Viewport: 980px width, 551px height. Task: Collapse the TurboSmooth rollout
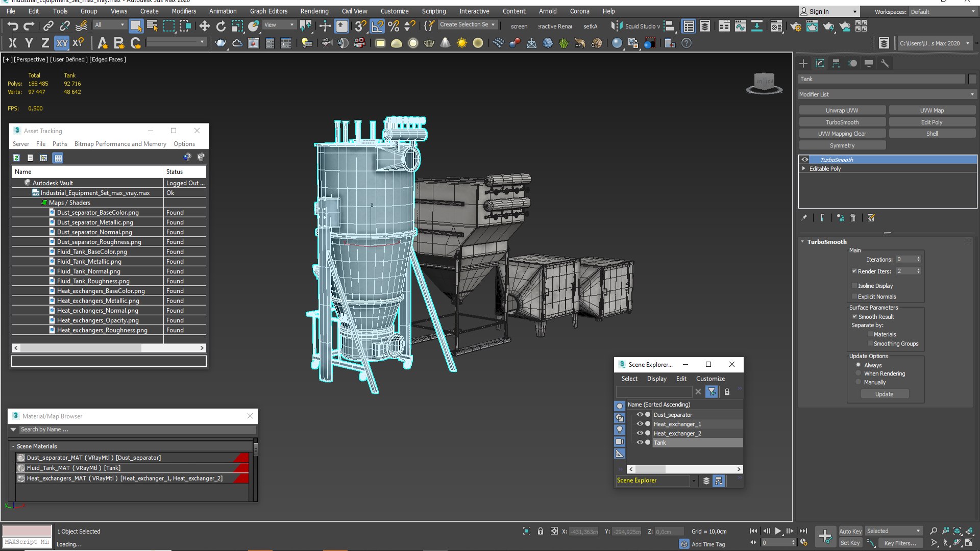pyautogui.click(x=802, y=242)
